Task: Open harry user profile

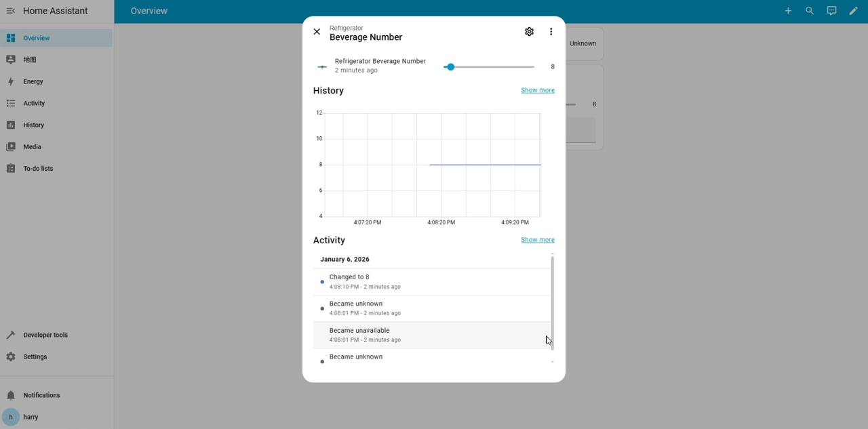Action: (31, 417)
